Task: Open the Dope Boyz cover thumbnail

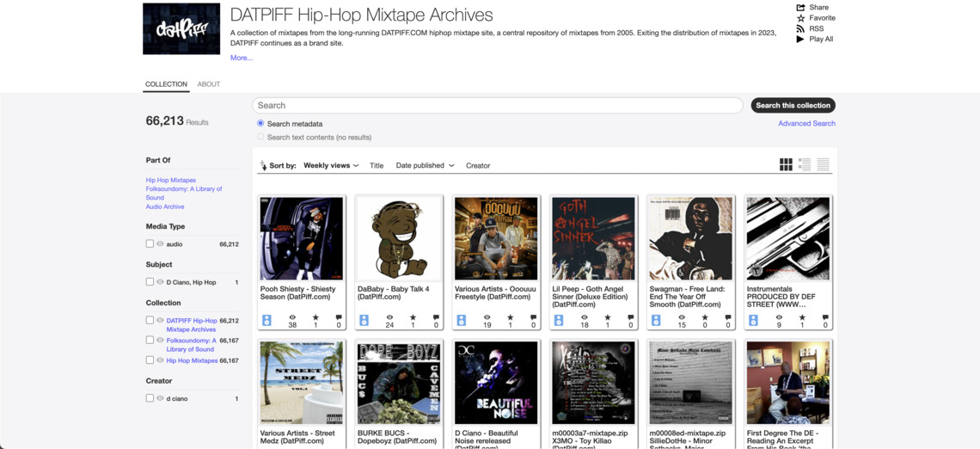Action: tap(399, 383)
